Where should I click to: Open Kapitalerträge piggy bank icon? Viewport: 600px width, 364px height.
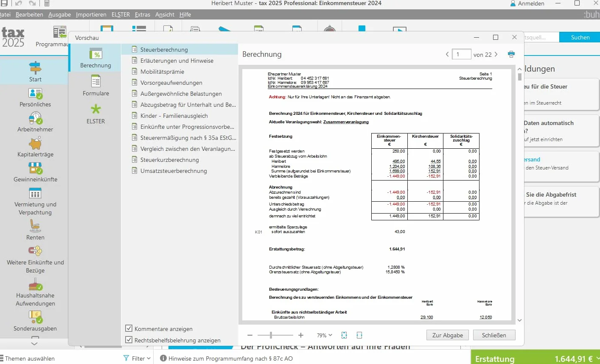pos(35,143)
